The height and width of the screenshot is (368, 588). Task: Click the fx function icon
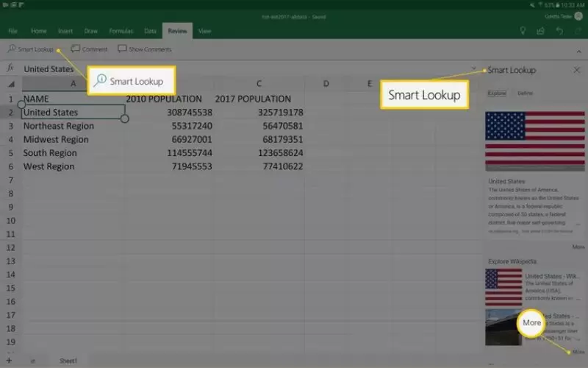pos(10,68)
